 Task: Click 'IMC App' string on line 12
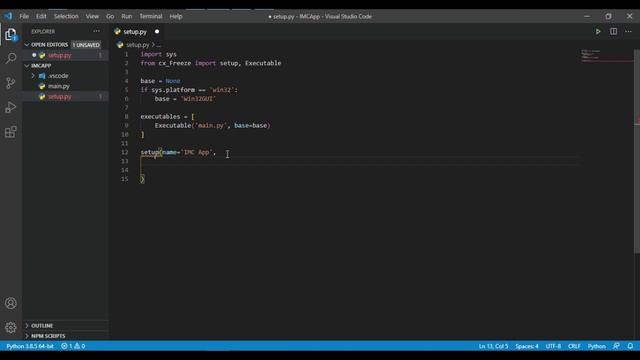198,152
